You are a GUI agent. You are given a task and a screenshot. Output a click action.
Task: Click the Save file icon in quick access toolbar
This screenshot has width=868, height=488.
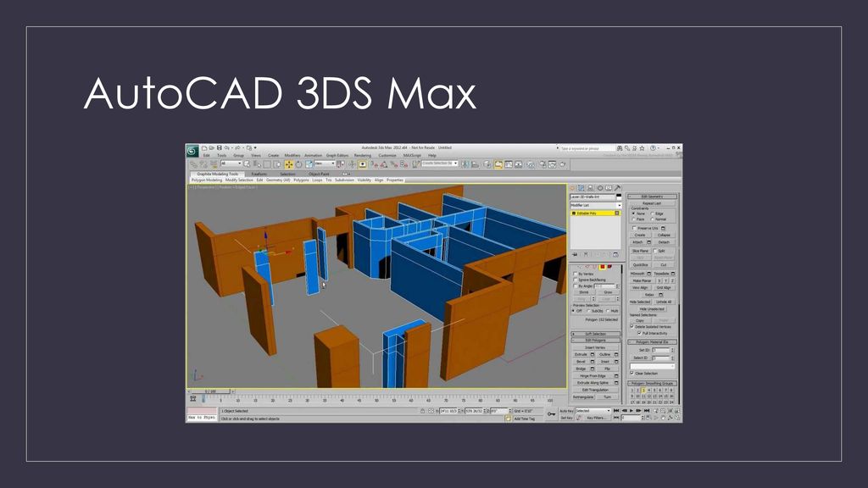tap(220, 147)
